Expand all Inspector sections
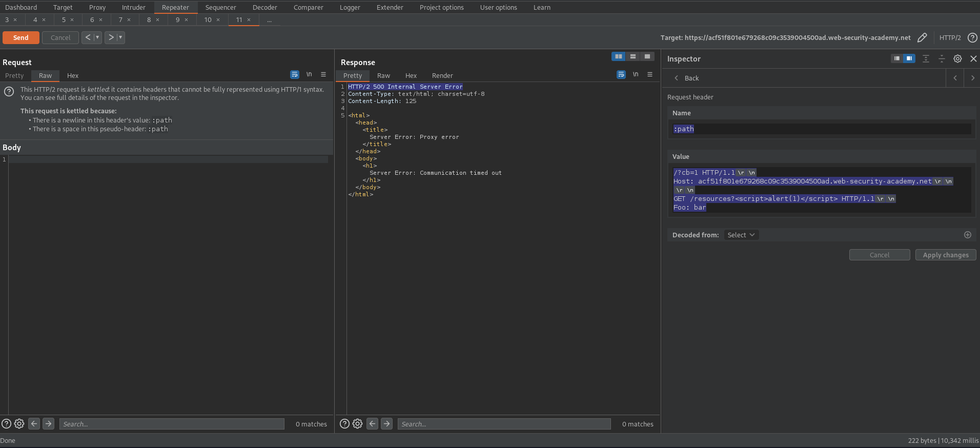This screenshot has width=980, height=448. (x=926, y=59)
